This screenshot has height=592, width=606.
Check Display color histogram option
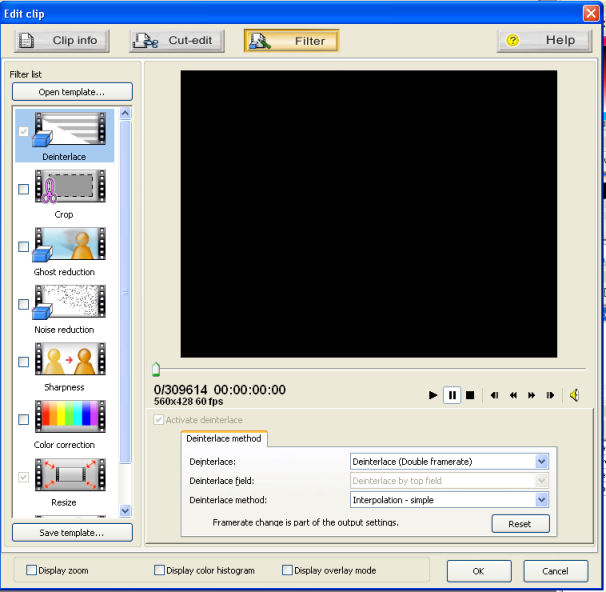coord(159,570)
